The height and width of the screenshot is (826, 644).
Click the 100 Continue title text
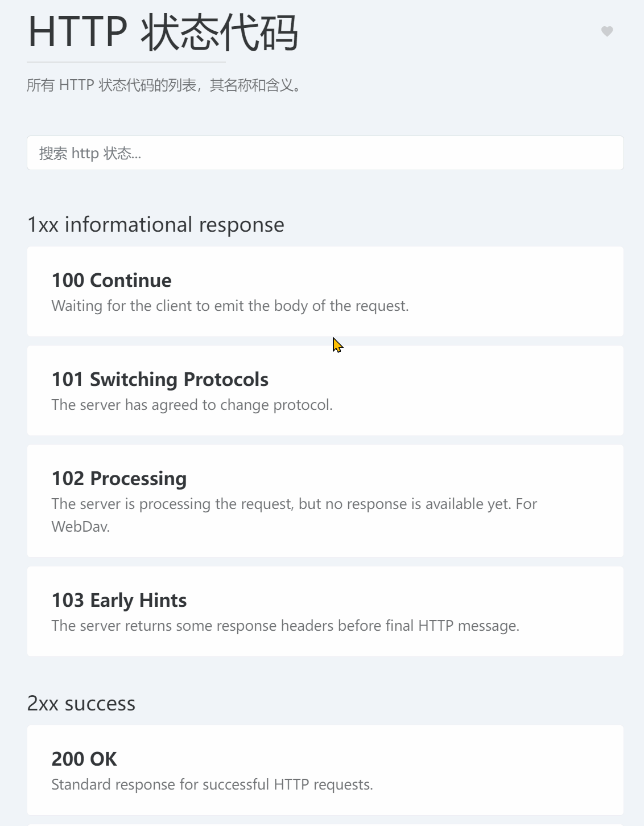tap(112, 280)
